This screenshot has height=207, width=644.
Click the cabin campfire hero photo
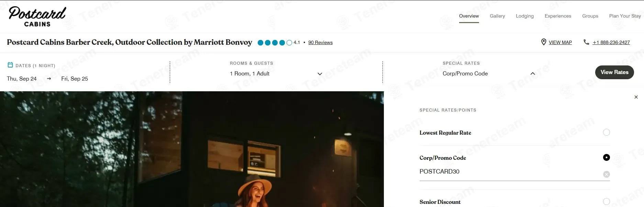(192, 149)
